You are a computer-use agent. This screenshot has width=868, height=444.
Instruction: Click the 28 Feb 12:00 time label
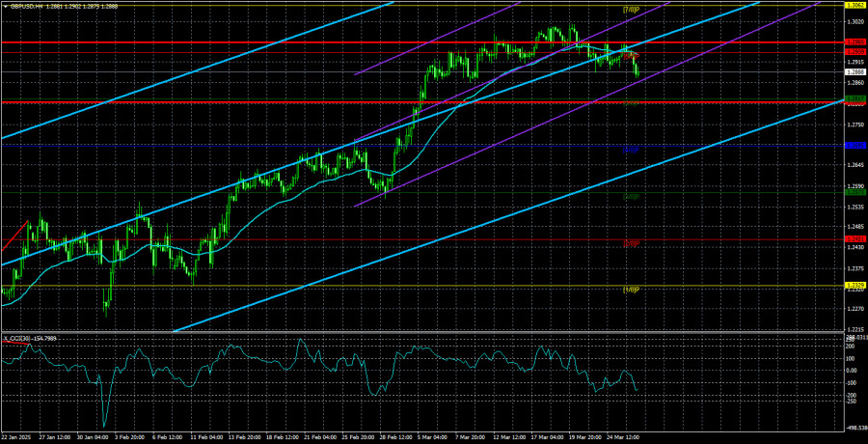coord(393,438)
